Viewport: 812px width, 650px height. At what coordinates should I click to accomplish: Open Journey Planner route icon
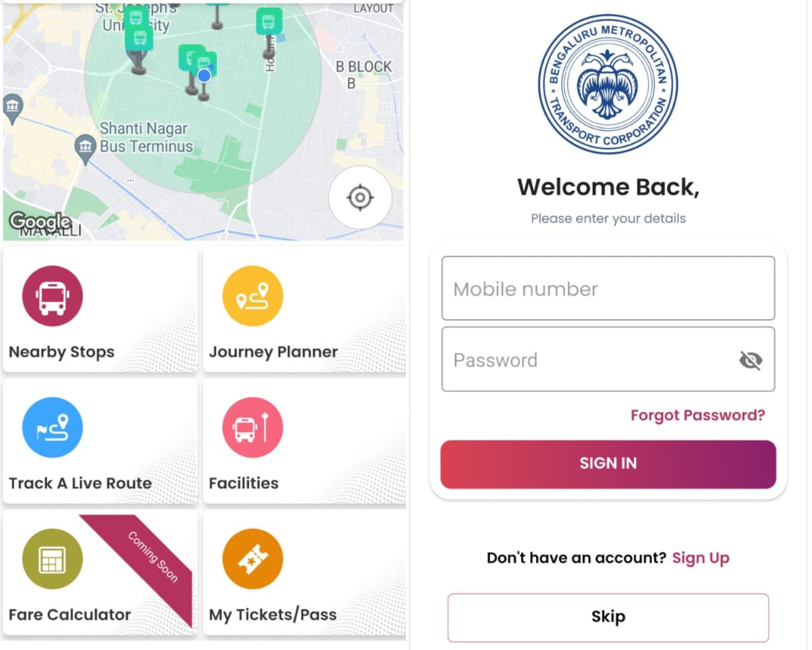coord(253,296)
